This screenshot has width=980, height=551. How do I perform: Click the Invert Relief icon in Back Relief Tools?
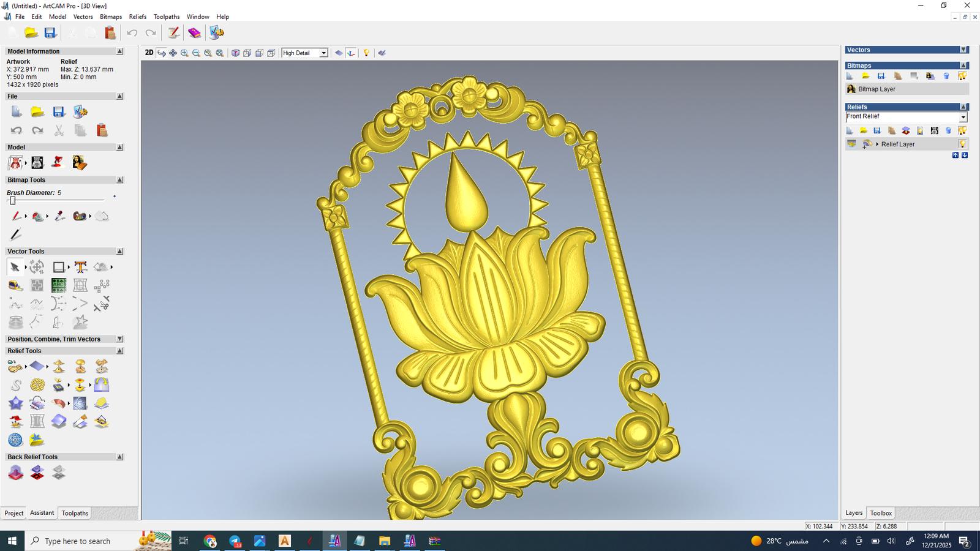pos(37,473)
